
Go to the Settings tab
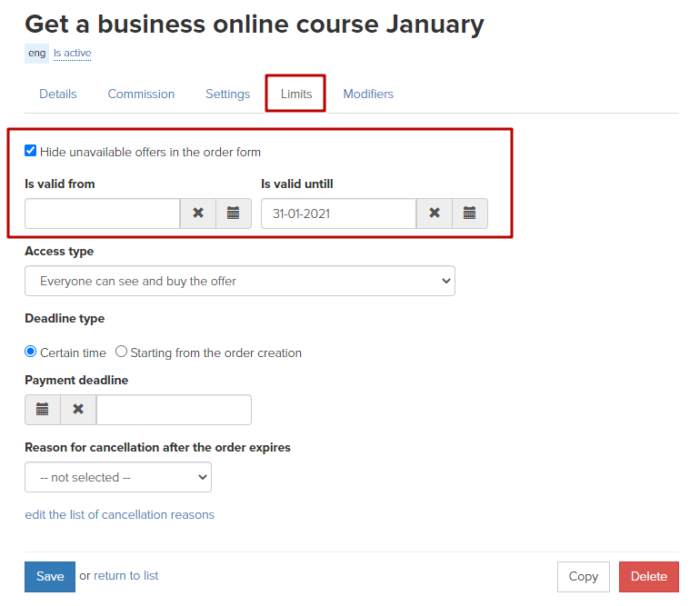pos(227,94)
